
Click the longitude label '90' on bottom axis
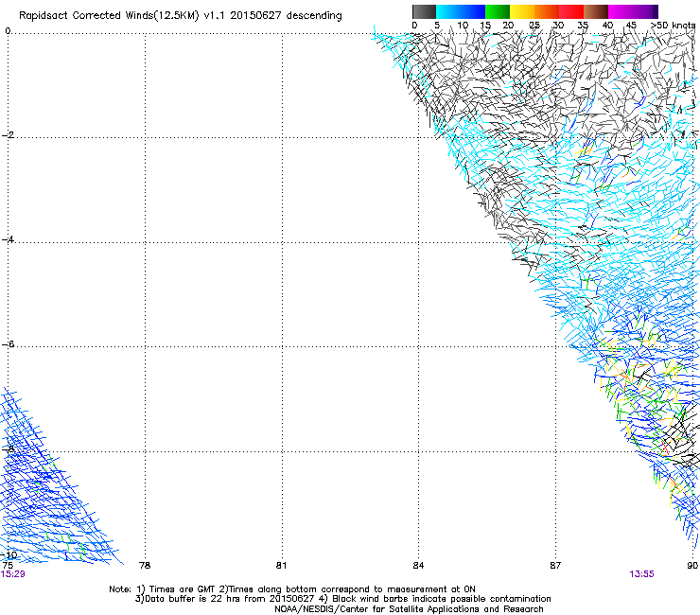tap(692, 566)
